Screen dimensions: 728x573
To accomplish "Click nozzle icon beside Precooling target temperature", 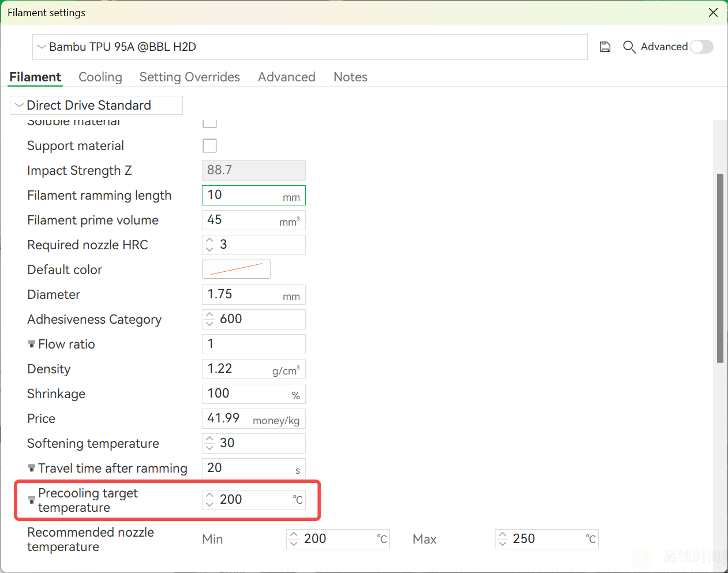I will (x=32, y=500).
